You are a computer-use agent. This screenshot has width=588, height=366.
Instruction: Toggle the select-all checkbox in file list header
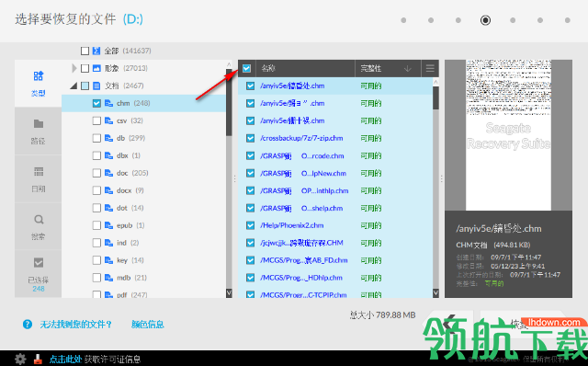click(x=246, y=68)
